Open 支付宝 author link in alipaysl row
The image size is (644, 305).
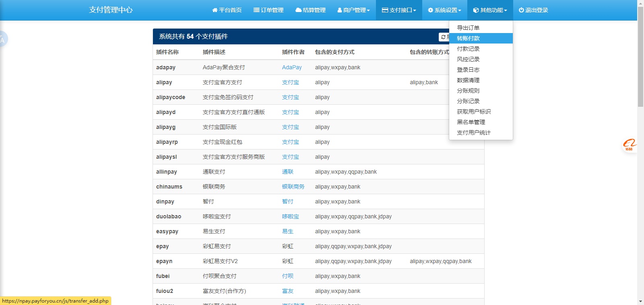click(291, 157)
